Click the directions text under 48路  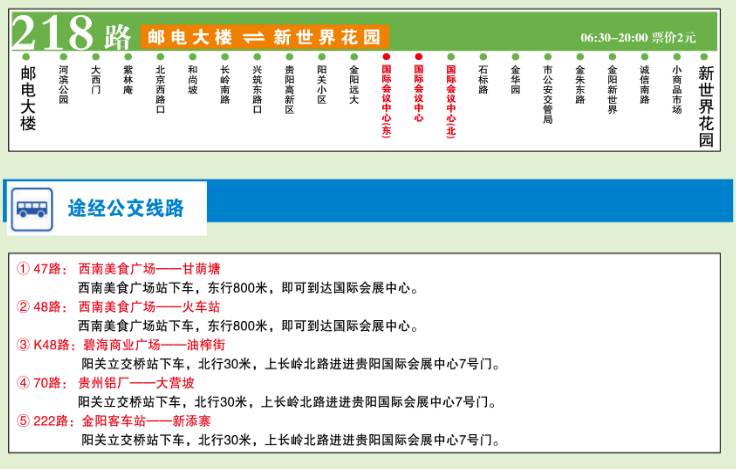pos(248,326)
